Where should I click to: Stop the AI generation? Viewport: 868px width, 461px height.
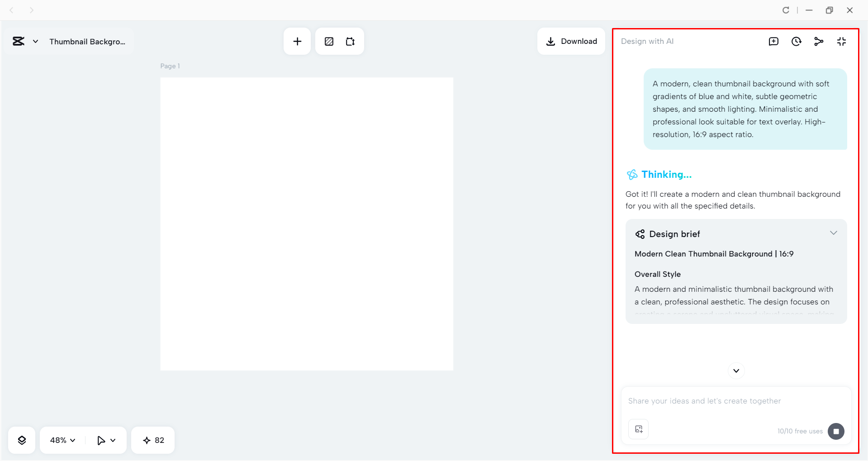(836, 431)
